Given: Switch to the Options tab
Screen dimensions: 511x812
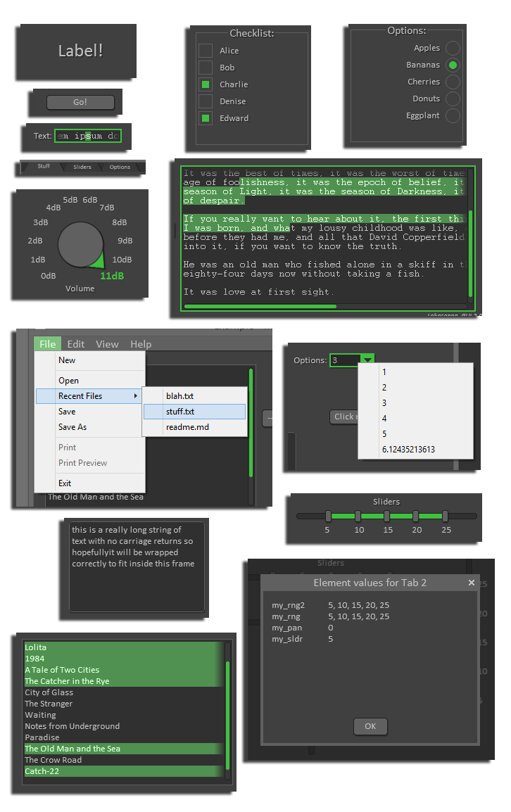Looking at the screenshot, I should [120, 167].
